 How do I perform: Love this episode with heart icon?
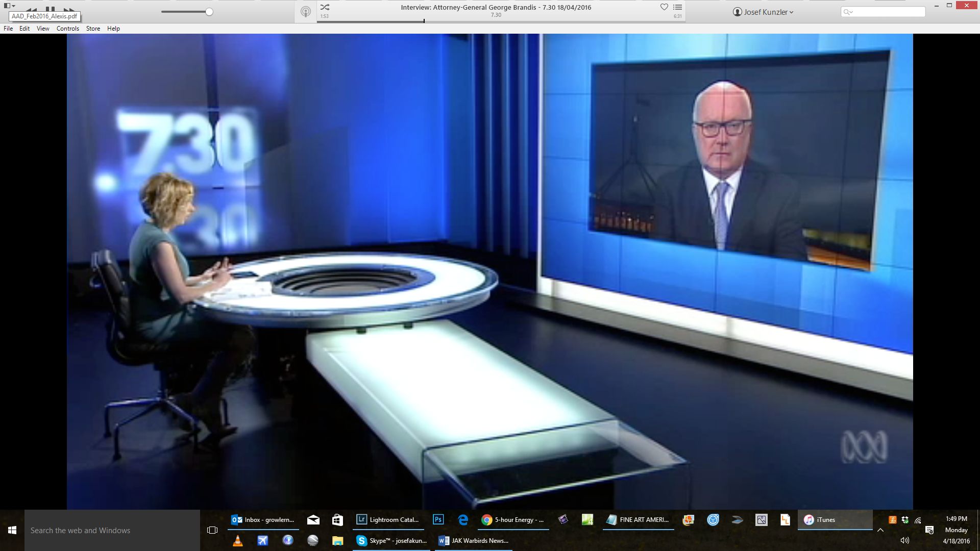[664, 7]
